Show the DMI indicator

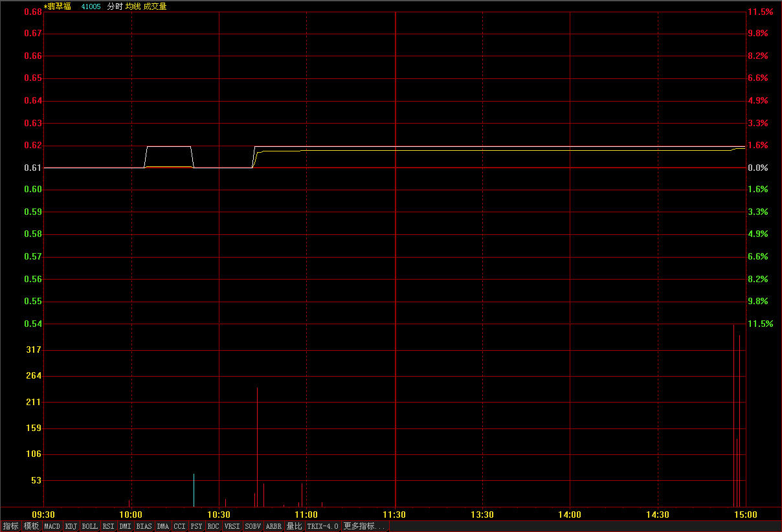coord(126,526)
